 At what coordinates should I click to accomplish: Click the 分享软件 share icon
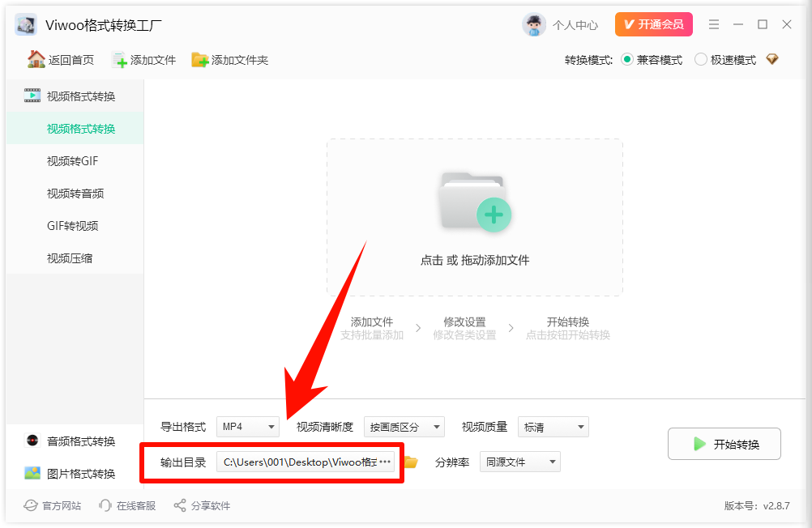(179, 505)
